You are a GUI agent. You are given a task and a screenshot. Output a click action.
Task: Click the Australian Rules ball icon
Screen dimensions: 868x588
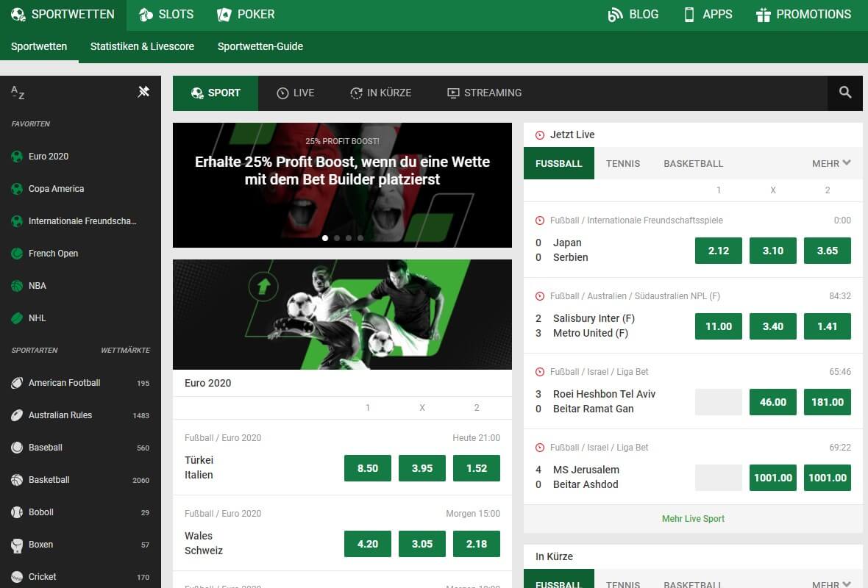[17, 415]
